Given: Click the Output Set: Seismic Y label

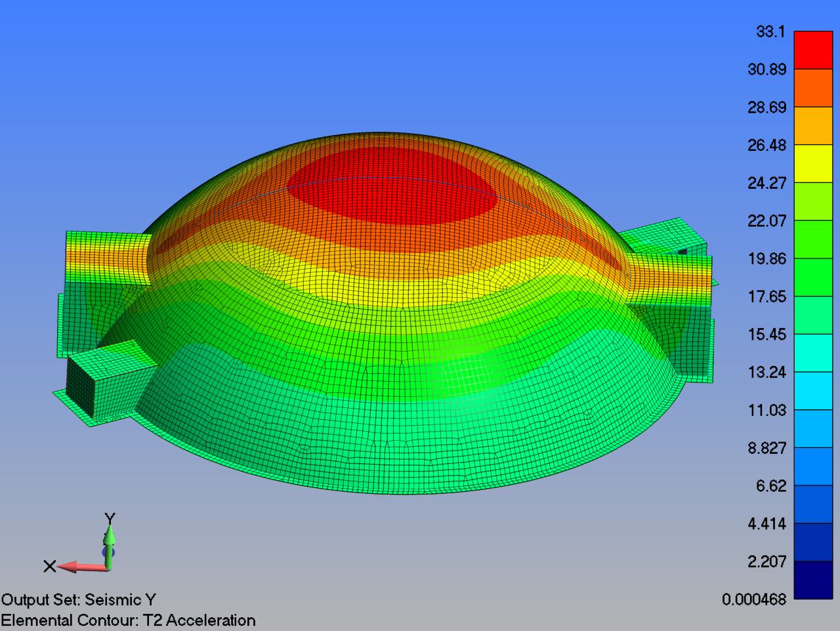Looking at the screenshot, I should [77, 599].
